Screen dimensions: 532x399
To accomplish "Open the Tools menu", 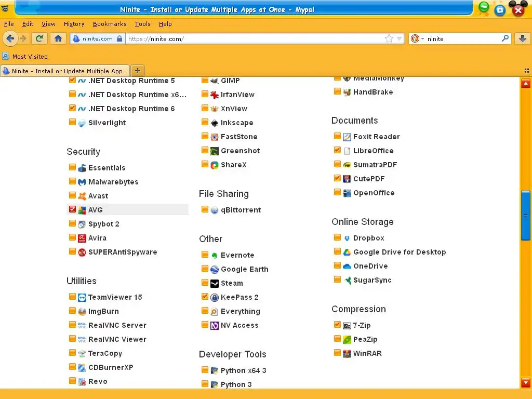I will (x=142, y=24).
